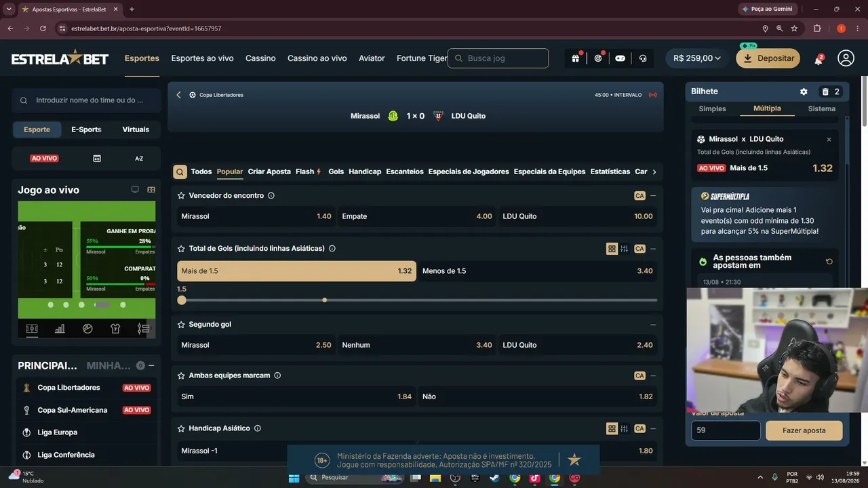
Task: Open Steam from the taskbar
Action: pos(494,478)
